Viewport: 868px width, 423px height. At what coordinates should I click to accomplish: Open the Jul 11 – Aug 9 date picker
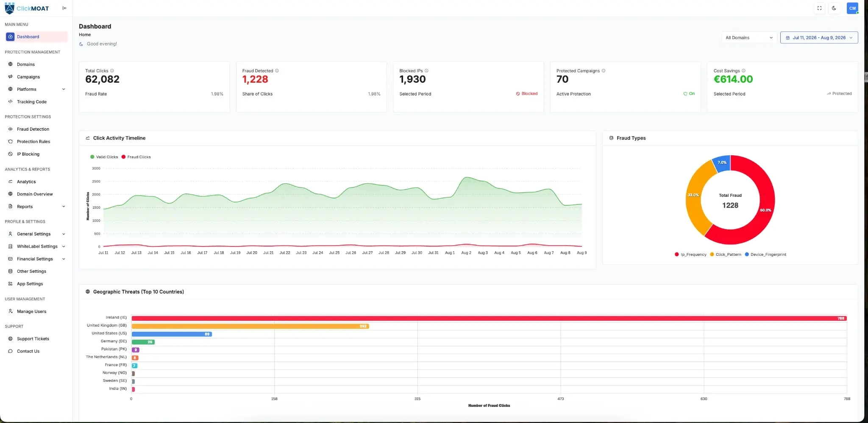819,38
